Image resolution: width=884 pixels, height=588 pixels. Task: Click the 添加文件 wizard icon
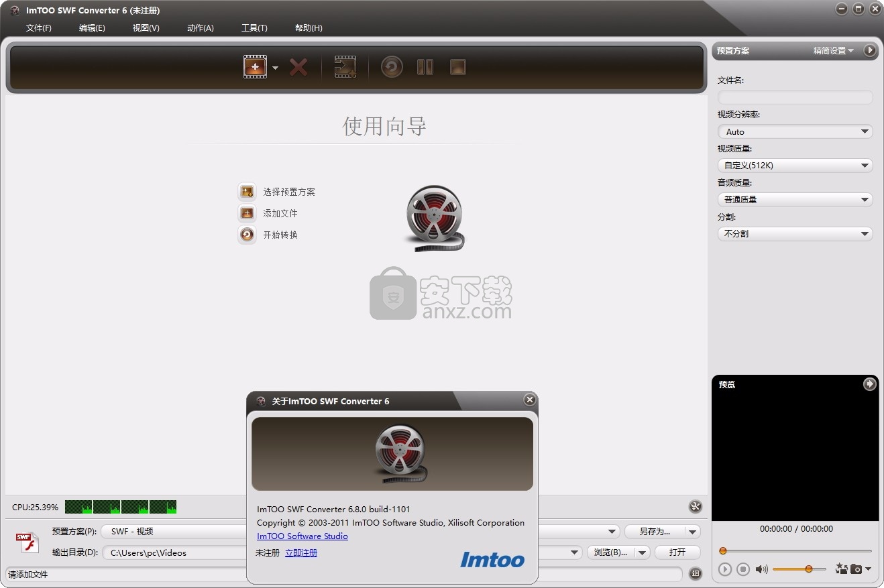(247, 213)
